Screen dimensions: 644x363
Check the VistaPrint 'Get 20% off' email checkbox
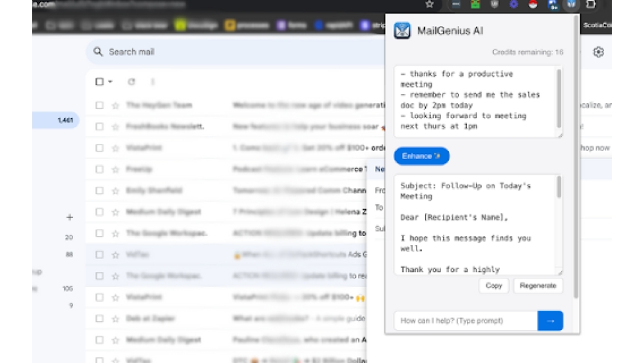[99, 148]
